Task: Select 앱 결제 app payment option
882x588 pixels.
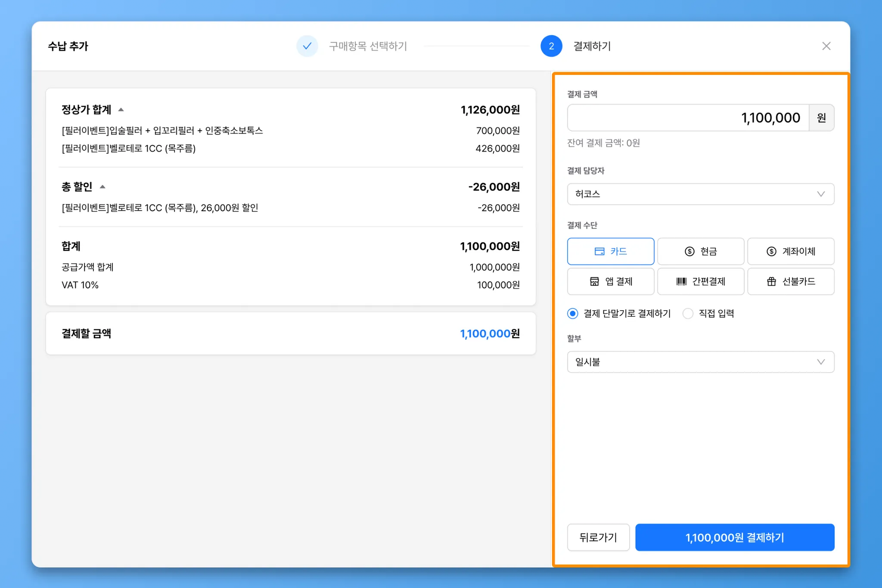Action: click(610, 281)
